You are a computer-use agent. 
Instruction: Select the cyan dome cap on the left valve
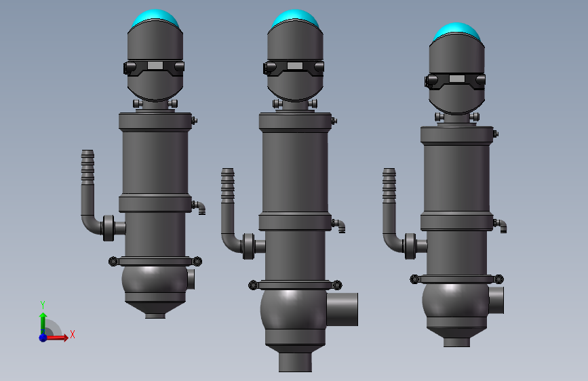[155, 17]
